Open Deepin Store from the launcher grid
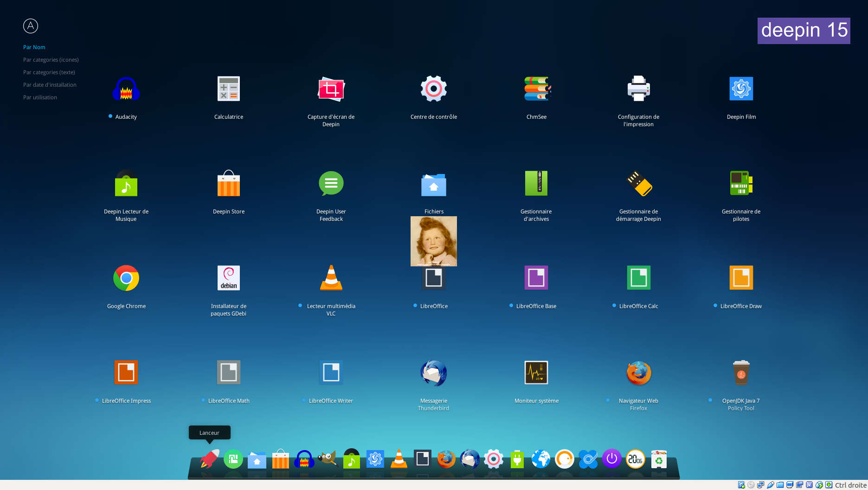Viewport: 868px width, 490px height. point(229,184)
